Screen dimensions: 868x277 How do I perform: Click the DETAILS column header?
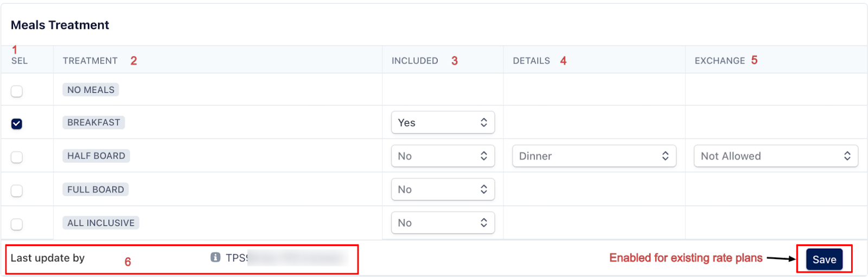(532, 61)
